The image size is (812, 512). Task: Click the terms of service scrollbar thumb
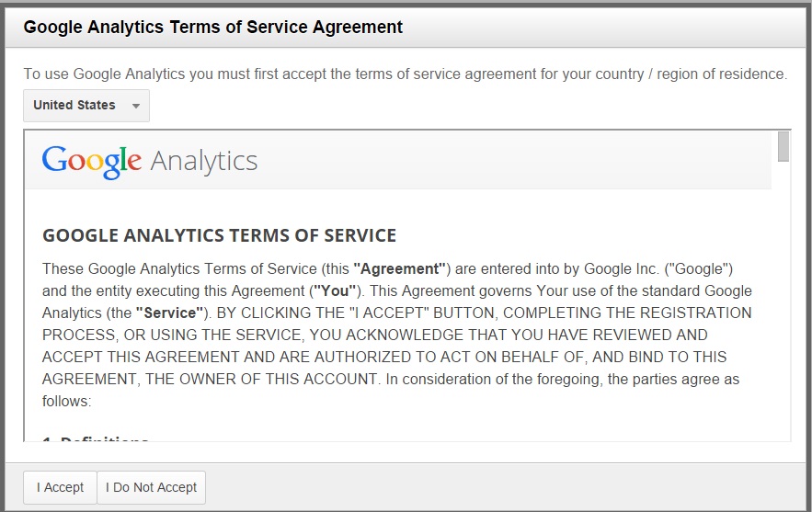(783, 146)
